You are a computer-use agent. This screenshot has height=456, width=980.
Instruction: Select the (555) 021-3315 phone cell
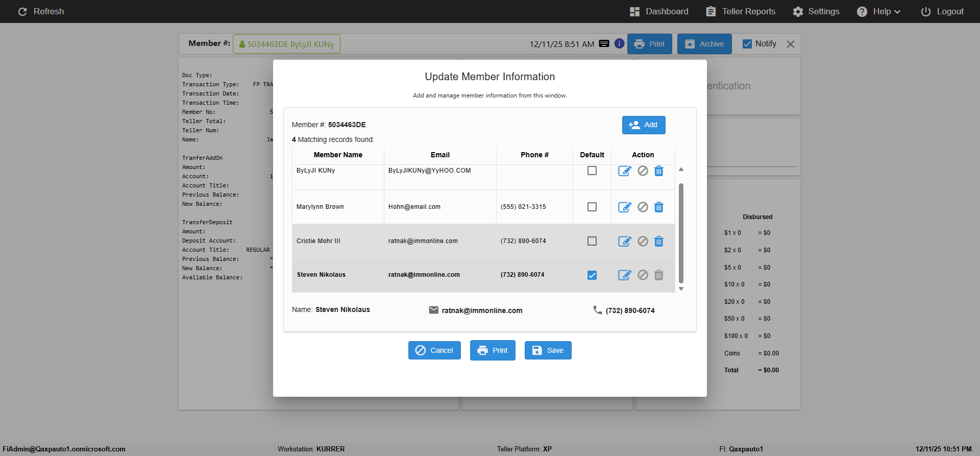point(534,207)
